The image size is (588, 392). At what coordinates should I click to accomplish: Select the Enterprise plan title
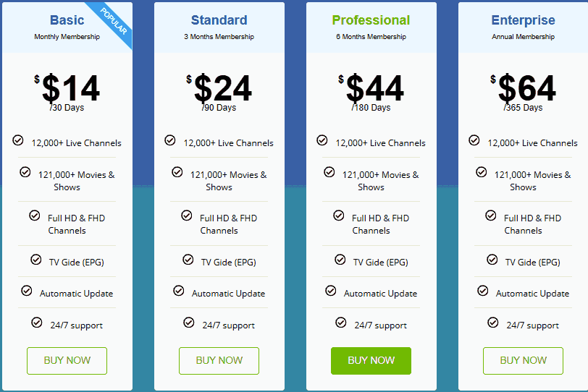tap(523, 20)
